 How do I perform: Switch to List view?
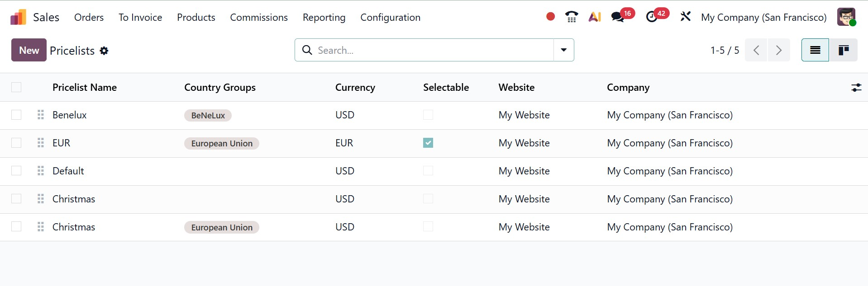coord(815,50)
